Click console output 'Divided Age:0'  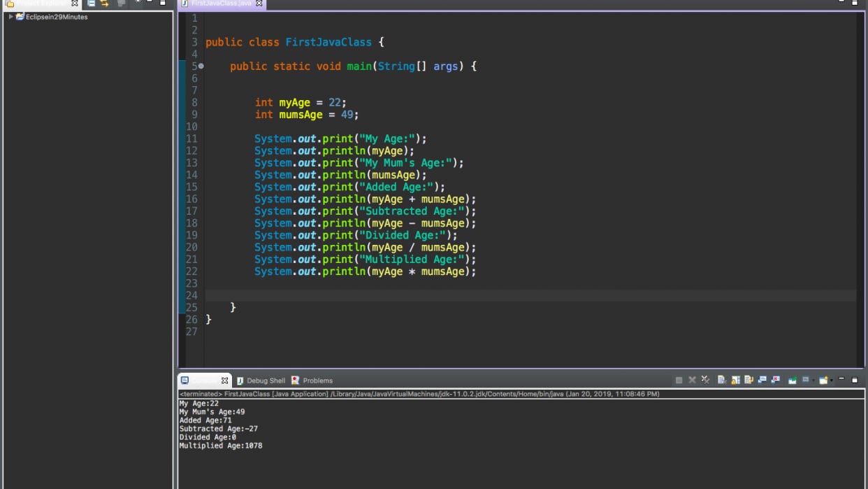coord(208,437)
